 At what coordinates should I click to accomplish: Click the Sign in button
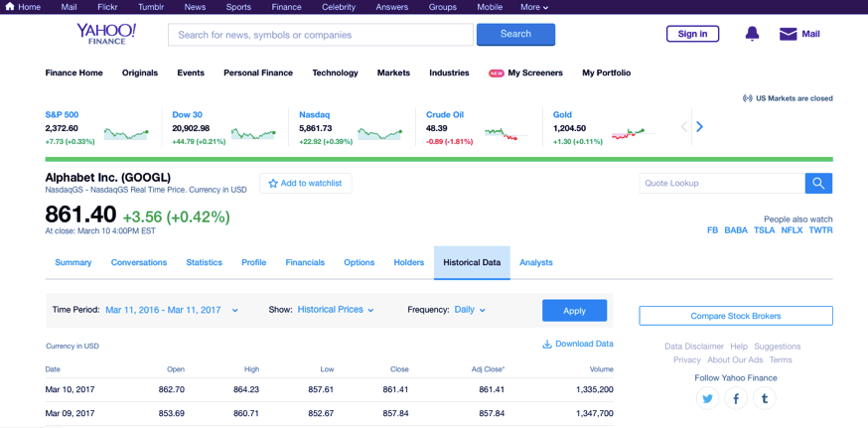(x=692, y=34)
